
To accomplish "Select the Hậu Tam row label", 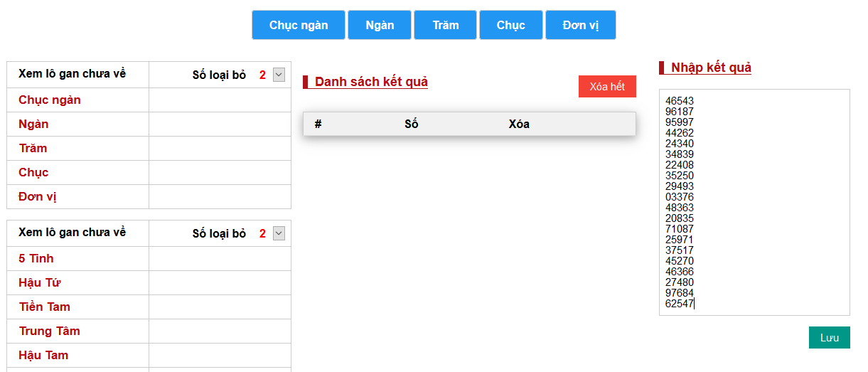I will [x=43, y=355].
